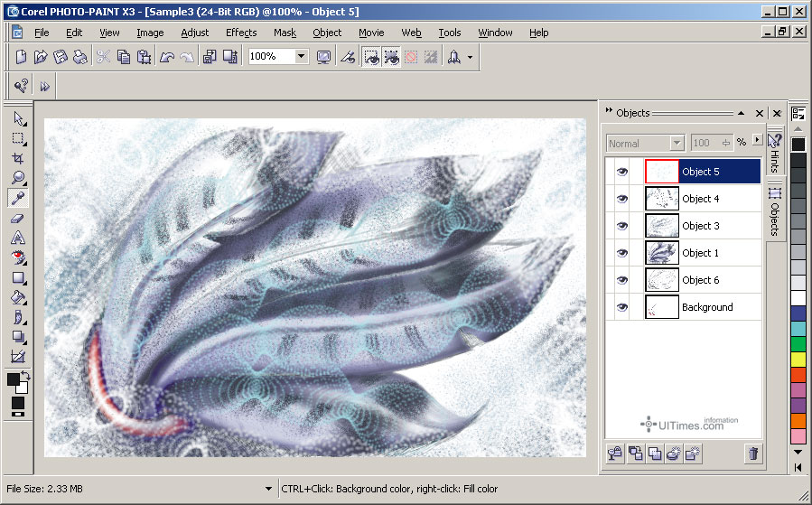Viewport: 812px width, 505px height.
Task: Click the Import icon
Action: 210,56
